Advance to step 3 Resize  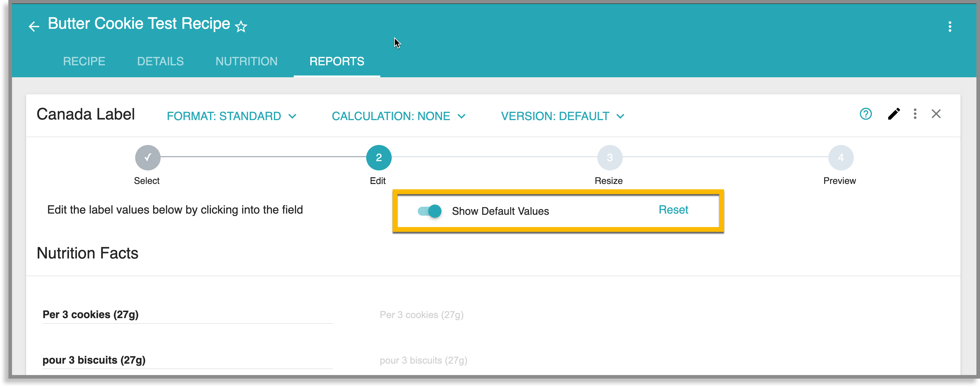pyautogui.click(x=609, y=157)
